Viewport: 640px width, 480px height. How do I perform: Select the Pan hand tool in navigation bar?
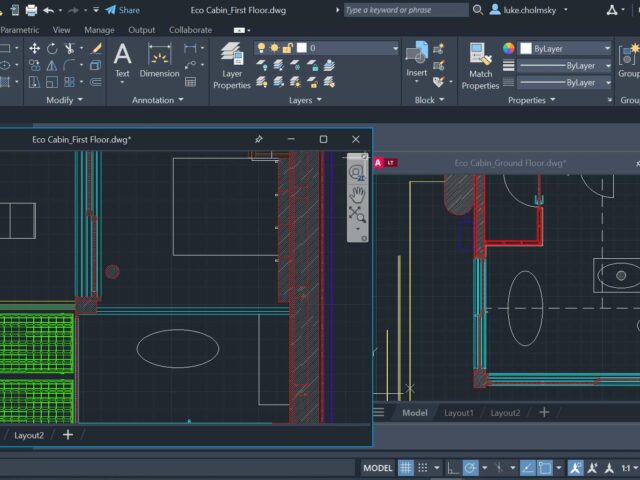click(x=357, y=193)
